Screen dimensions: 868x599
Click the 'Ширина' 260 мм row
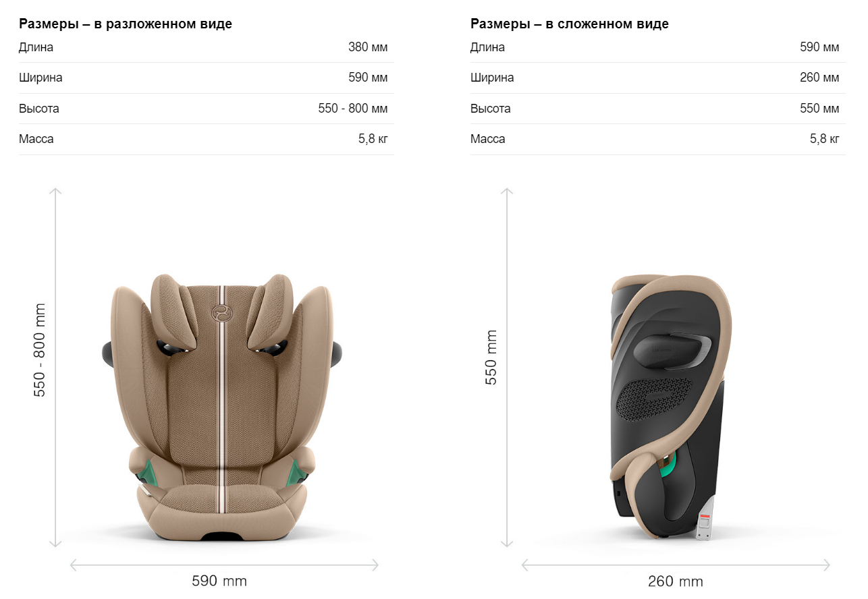click(x=657, y=78)
